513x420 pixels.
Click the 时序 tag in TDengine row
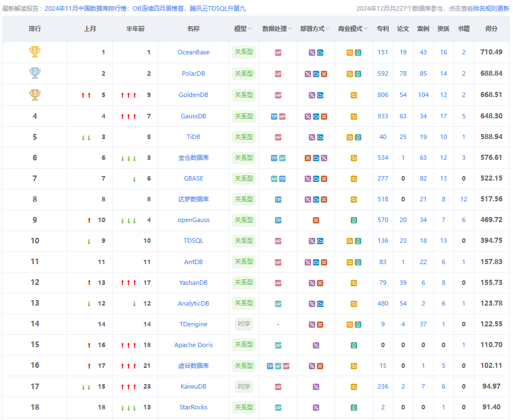click(x=244, y=324)
